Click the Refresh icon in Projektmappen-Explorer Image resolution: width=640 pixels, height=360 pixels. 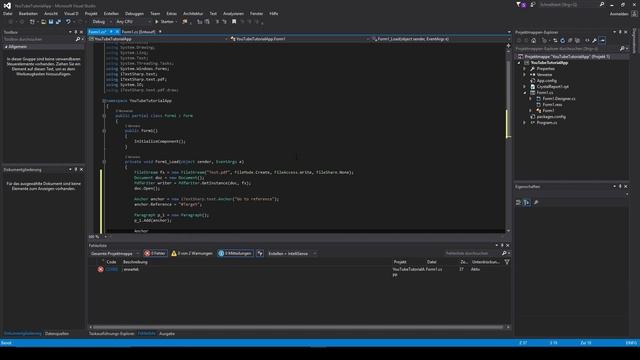562,40
